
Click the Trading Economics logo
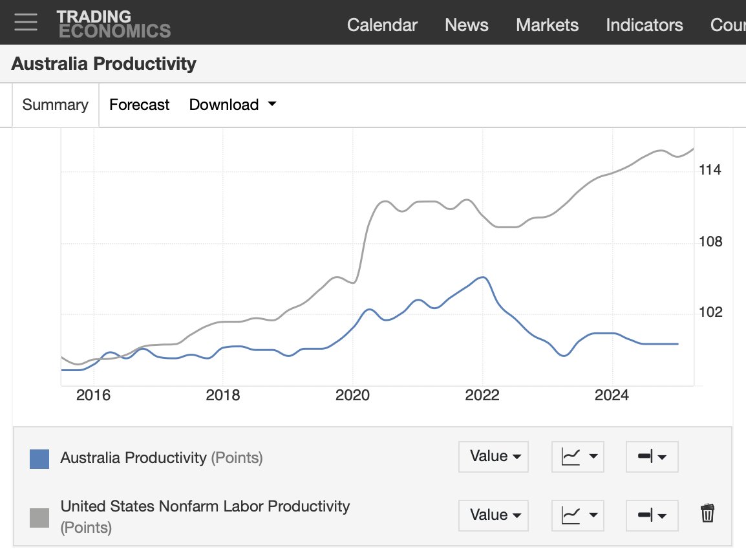[113, 24]
